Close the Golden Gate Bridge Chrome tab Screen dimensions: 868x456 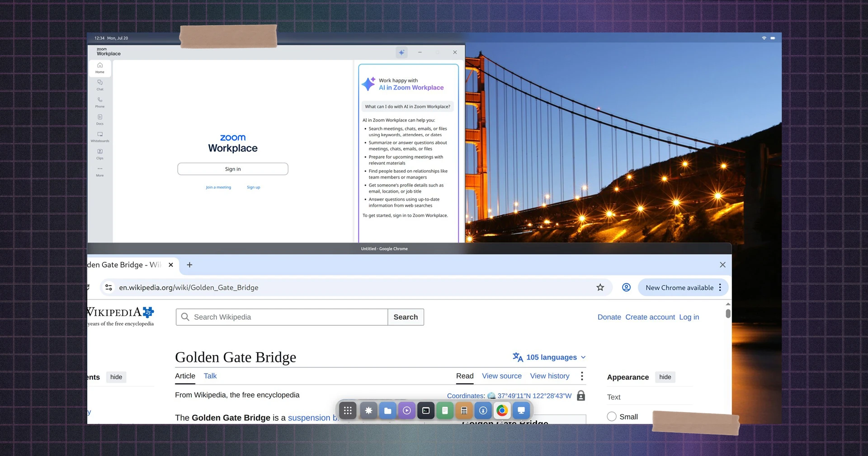tap(171, 265)
